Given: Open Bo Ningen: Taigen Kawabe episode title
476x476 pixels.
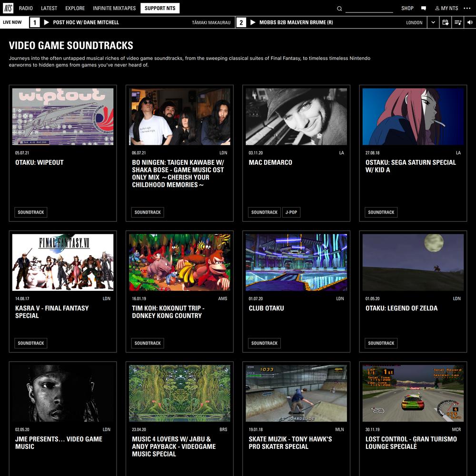Looking at the screenshot, I should pyautogui.click(x=178, y=174).
